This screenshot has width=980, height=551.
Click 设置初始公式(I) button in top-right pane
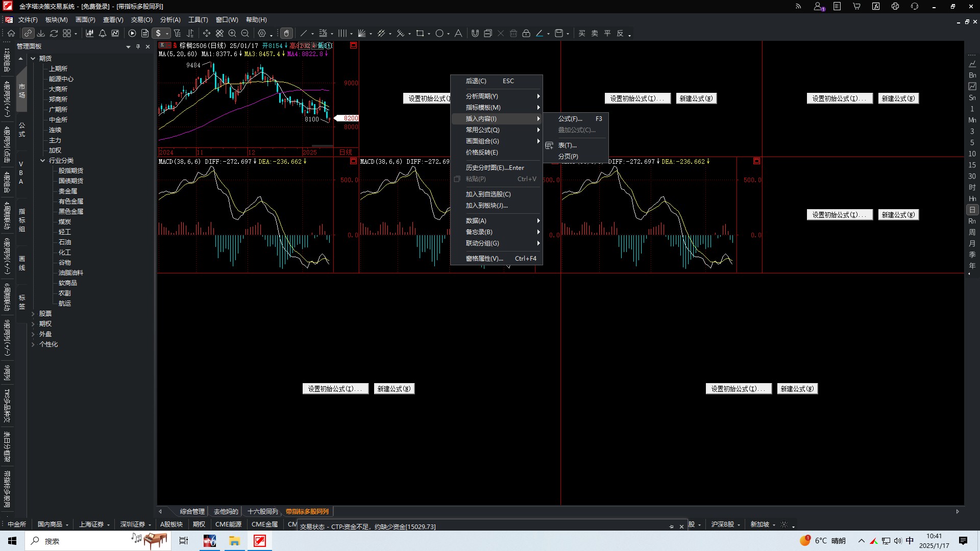839,98
